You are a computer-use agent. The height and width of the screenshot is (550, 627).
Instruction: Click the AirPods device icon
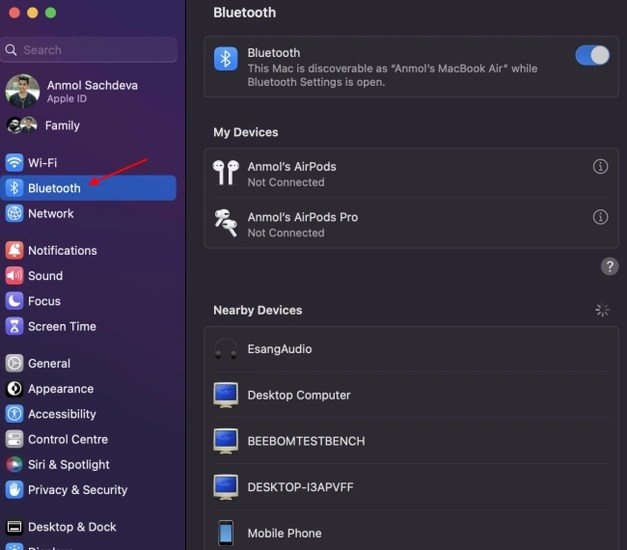coord(226,173)
